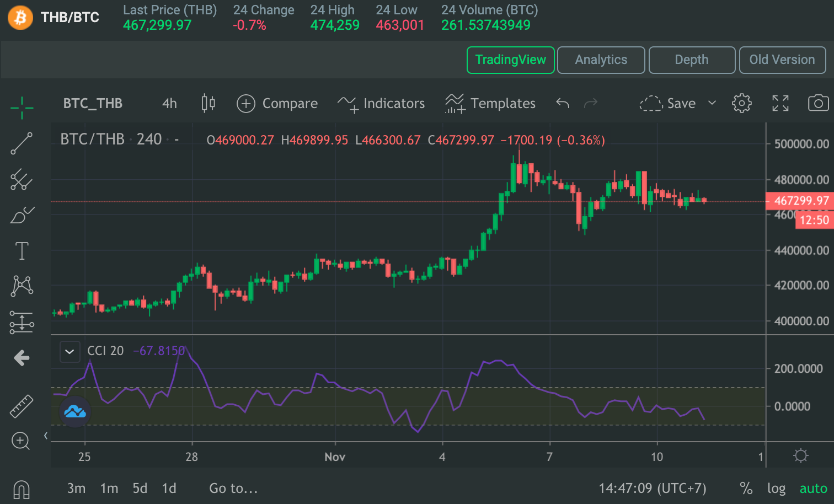
Task: Toggle percentage scale mode
Action: [x=746, y=489]
